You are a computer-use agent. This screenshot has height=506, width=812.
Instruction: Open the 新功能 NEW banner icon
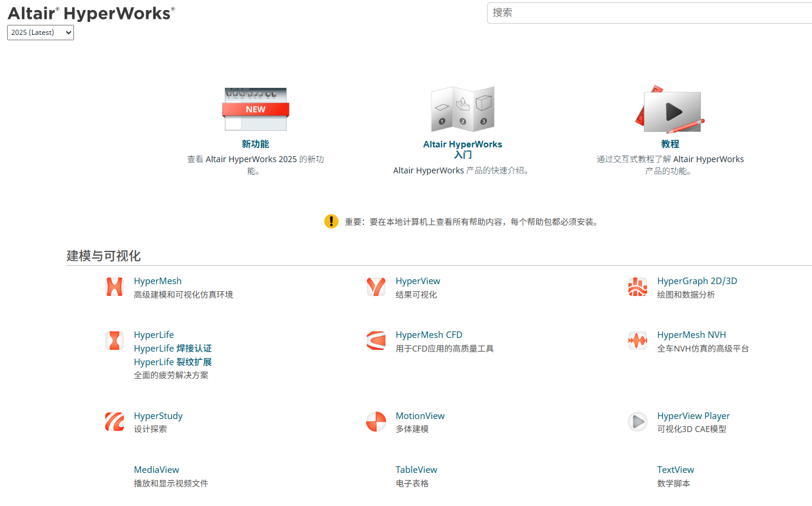point(255,108)
